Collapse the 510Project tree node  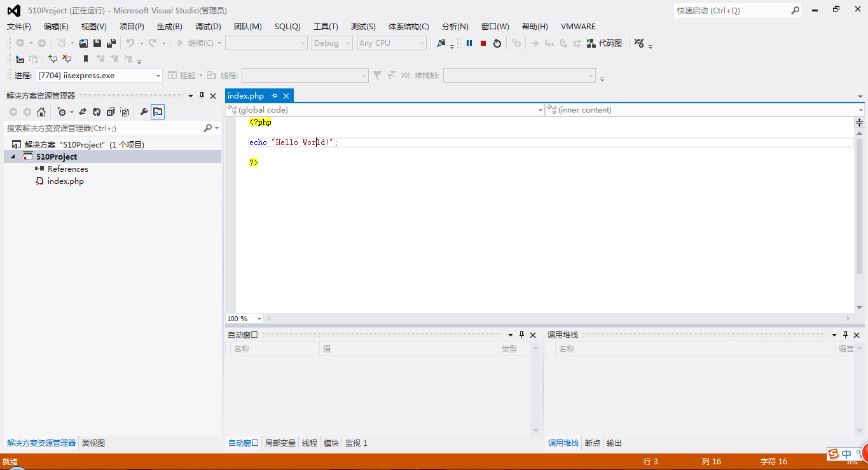click(13, 157)
